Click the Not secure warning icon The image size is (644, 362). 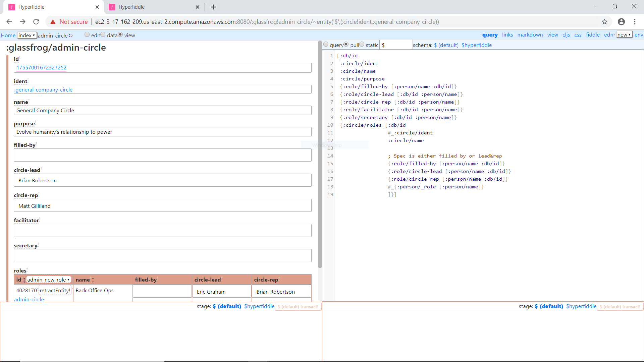click(53, 22)
